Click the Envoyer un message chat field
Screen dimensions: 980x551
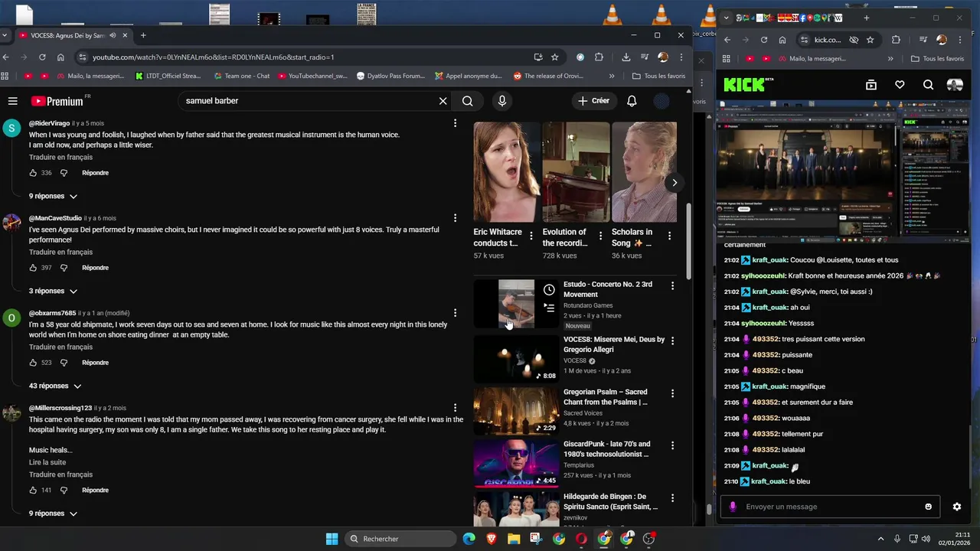[x=831, y=507]
